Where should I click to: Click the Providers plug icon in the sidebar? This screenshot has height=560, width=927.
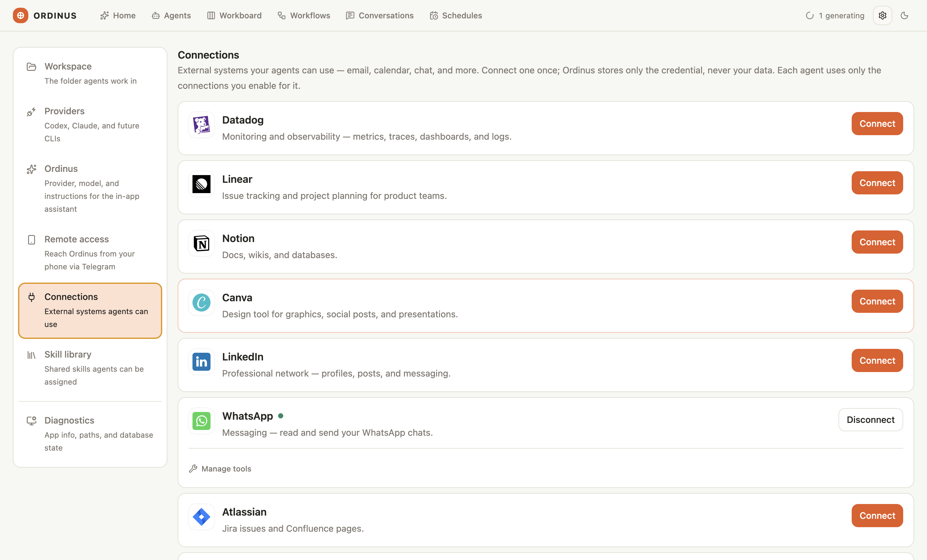point(32,112)
